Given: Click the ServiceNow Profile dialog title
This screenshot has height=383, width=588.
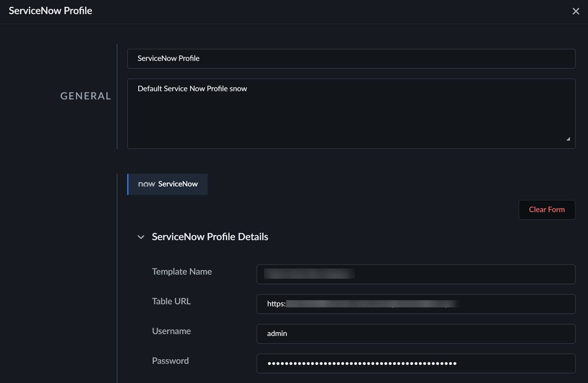Looking at the screenshot, I should tap(50, 11).
